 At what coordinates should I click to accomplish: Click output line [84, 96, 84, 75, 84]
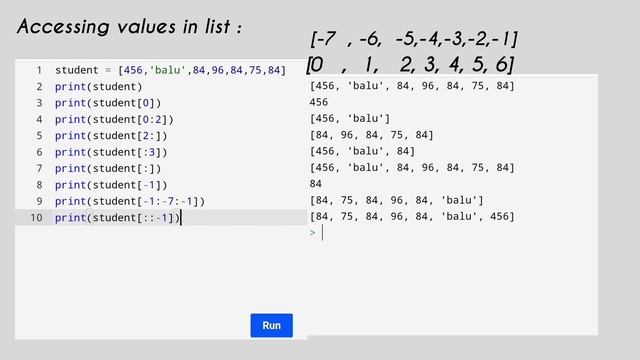pos(371,135)
